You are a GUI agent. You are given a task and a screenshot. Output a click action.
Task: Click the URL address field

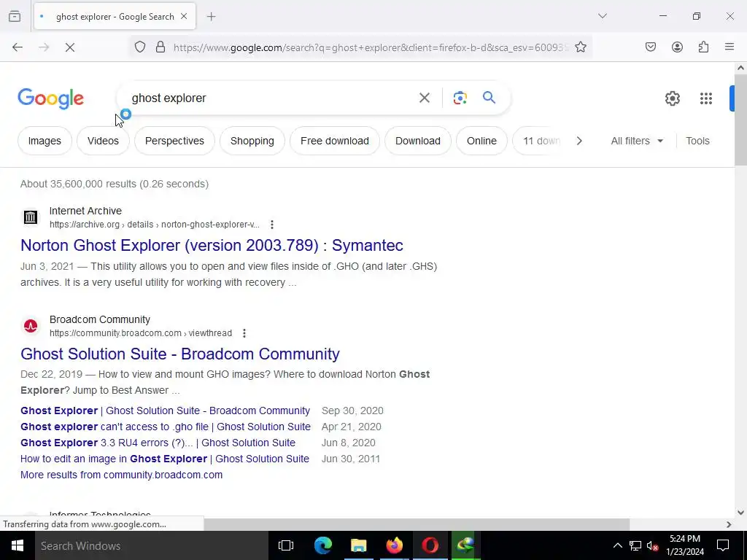[x=371, y=47]
